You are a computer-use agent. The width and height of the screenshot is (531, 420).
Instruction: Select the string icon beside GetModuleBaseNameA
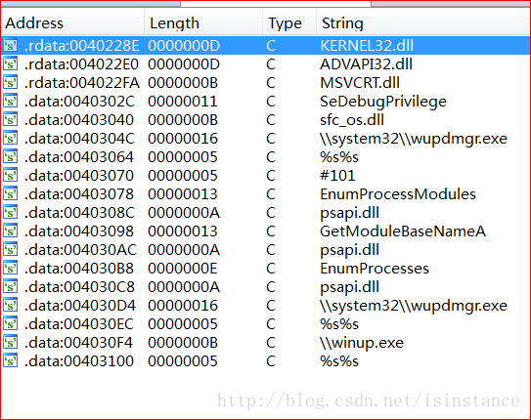(x=10, y=231)
